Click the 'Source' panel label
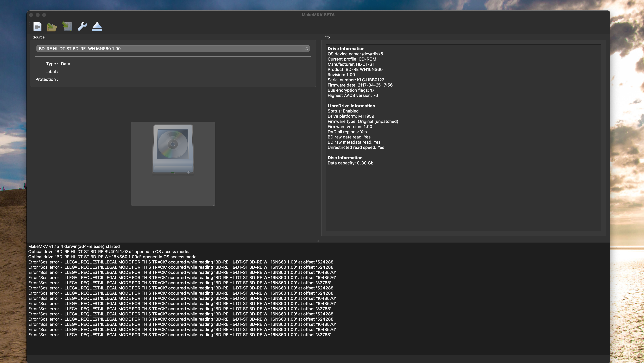Screen dimensions: 644x363 pos(38,37)
